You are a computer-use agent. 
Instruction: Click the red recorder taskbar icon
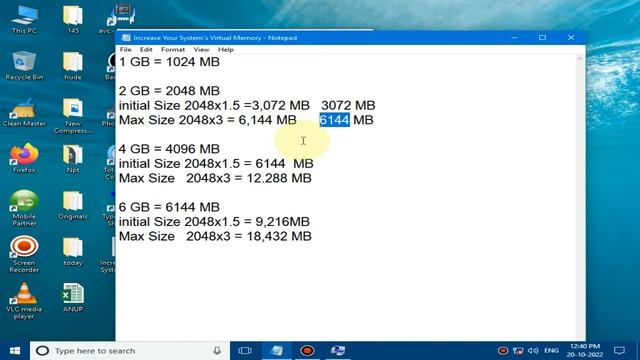[307, 351]
